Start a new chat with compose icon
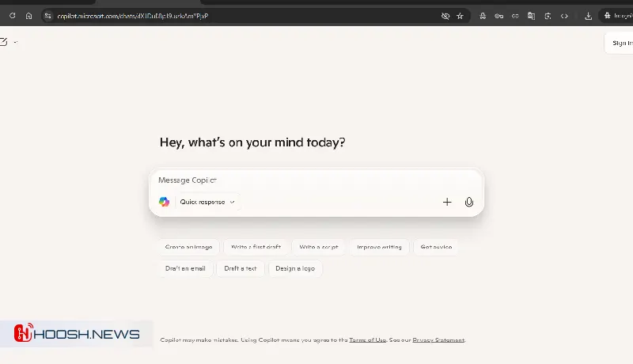The image size is (633, 364). coord(4,42)
